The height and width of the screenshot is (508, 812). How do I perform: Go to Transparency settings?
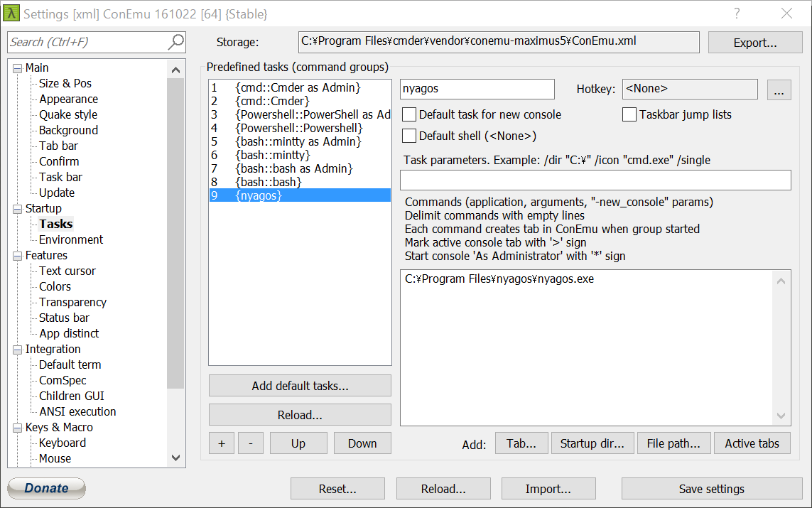pyautogui.click(x=72, y=303)
